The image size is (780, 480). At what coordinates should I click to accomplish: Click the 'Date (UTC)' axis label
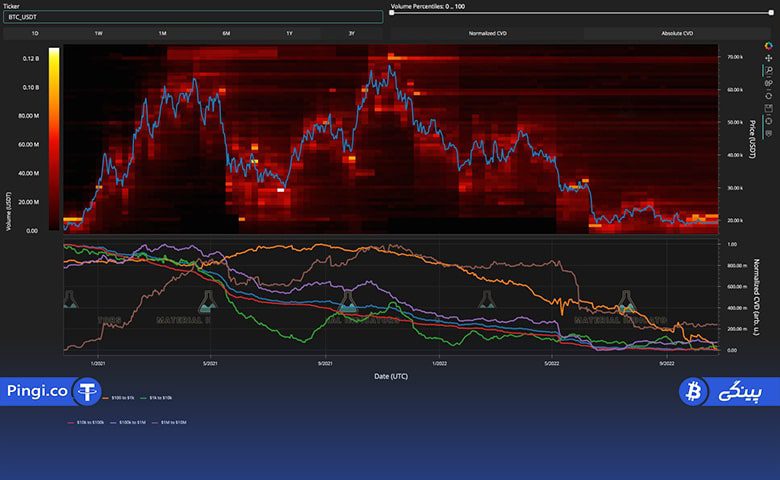click(x=391, y=376)
